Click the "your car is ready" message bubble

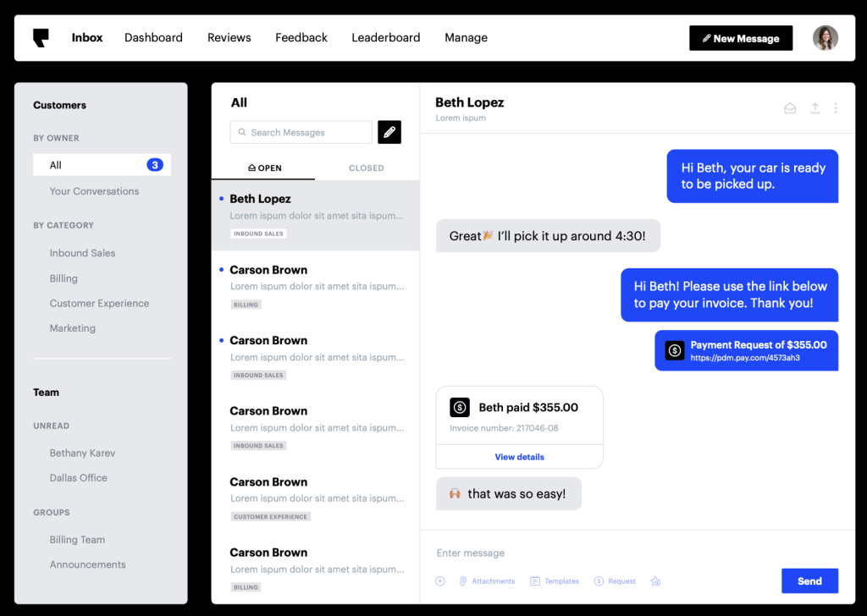(753, 176)
